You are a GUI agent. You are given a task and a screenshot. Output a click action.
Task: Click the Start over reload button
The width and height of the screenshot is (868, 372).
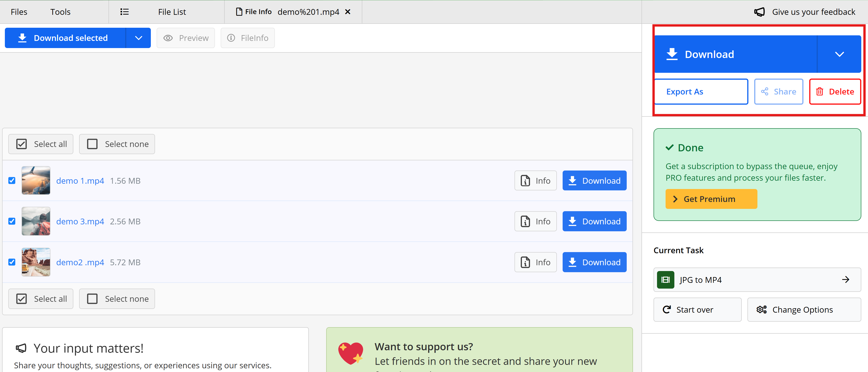[x=697, y=310]
